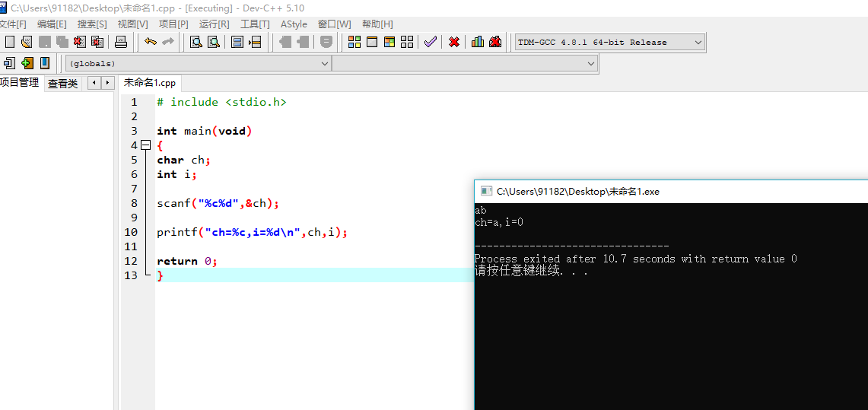Click the Delete Profiling Information icon

495,42
